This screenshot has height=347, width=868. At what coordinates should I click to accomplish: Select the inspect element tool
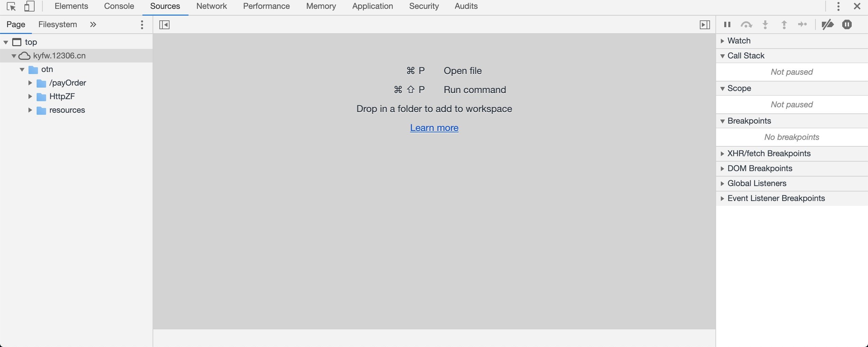click(x=12, y=6)
